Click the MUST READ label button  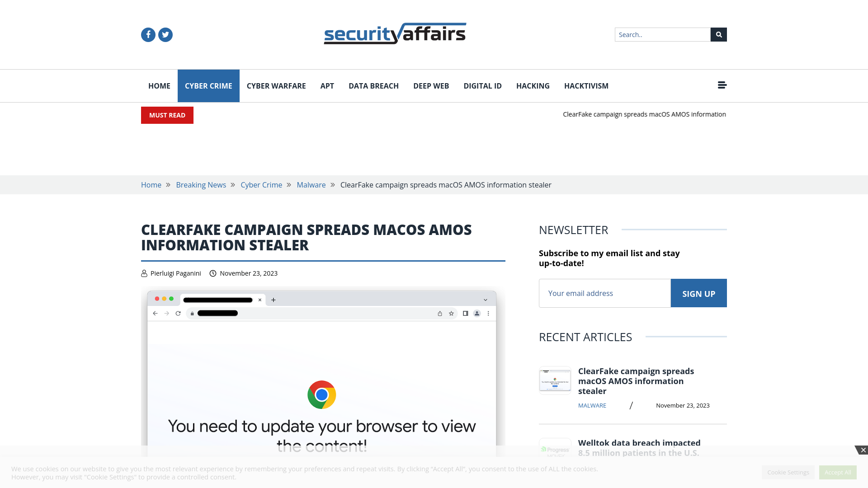click(167, 115)
